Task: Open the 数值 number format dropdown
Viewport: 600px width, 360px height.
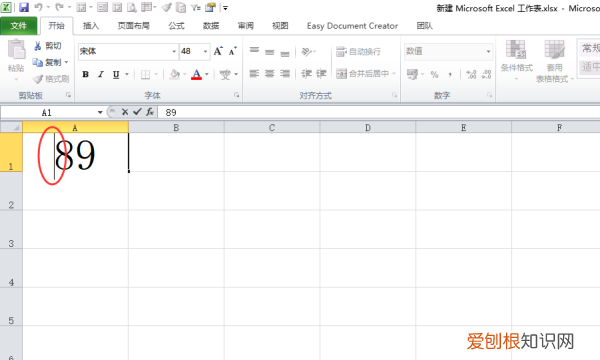Action: (488, 51)
